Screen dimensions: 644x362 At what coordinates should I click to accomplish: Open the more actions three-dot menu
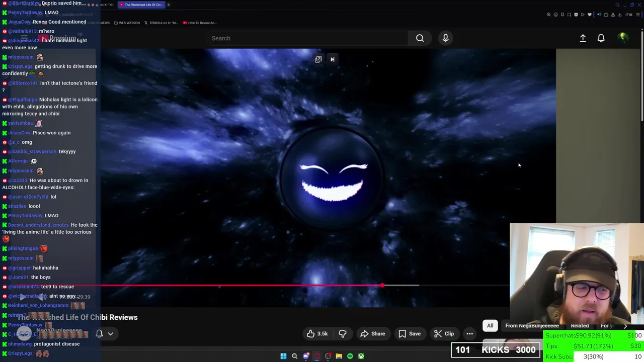tap(469, 334)
